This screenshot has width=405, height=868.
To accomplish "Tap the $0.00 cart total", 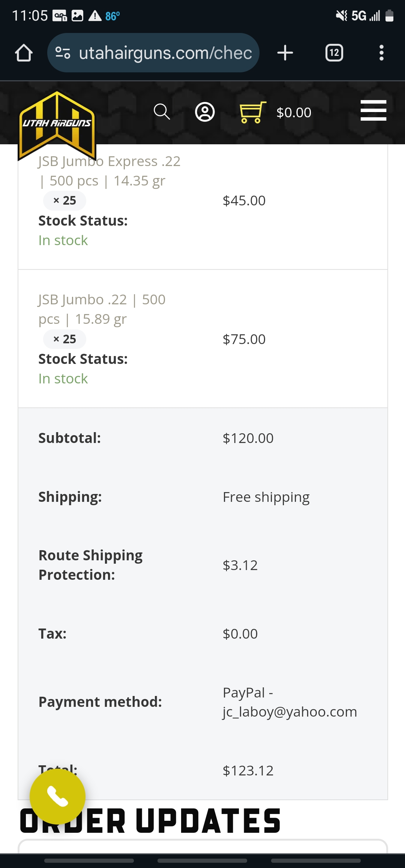I will pyautogui.click(x=294, y=112).
